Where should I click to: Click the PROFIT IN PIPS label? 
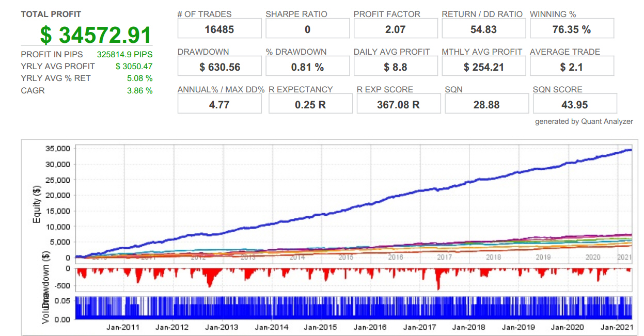click(52, 54)
